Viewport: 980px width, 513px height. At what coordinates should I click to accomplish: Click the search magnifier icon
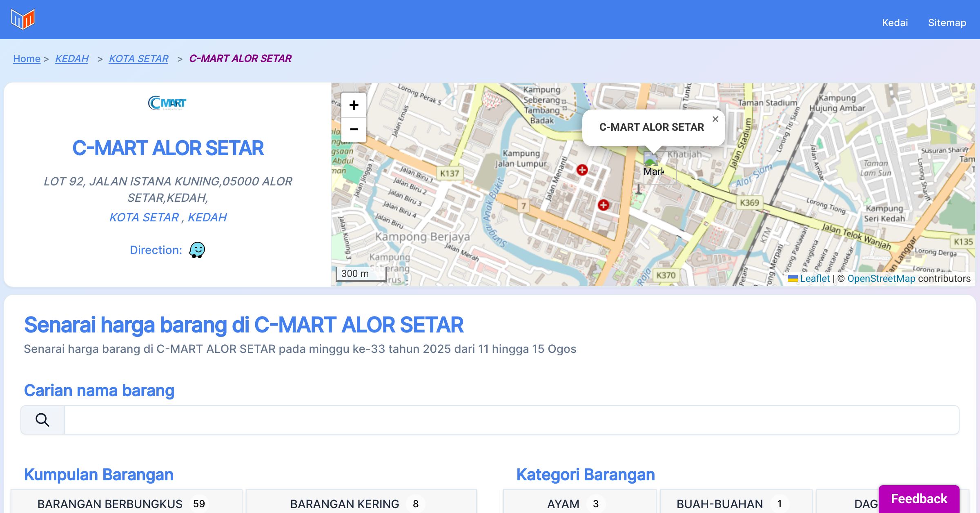click(42, 420)
